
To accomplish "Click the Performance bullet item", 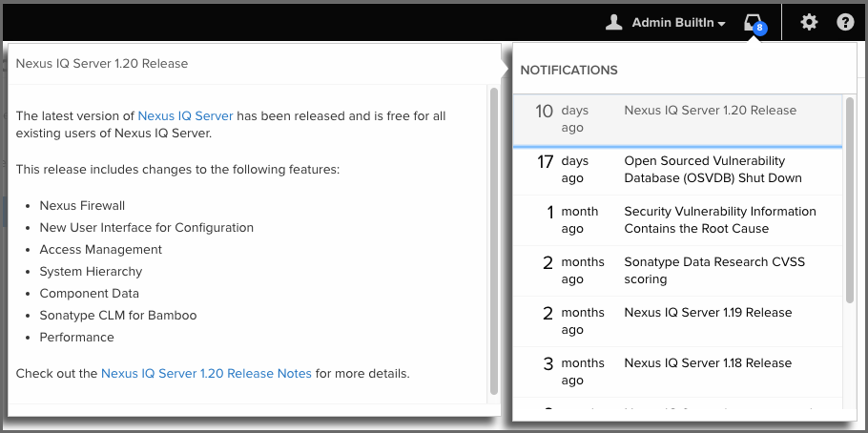I will [77, 338].
